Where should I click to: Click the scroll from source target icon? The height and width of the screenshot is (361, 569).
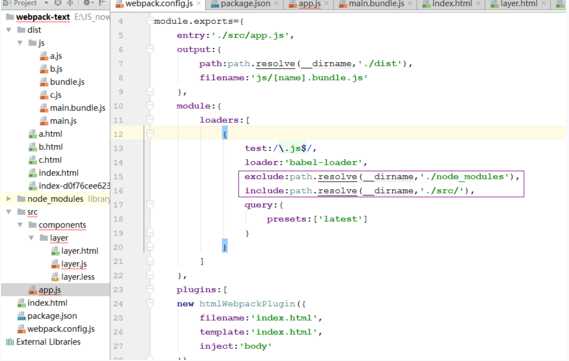(x=58, y=3)
